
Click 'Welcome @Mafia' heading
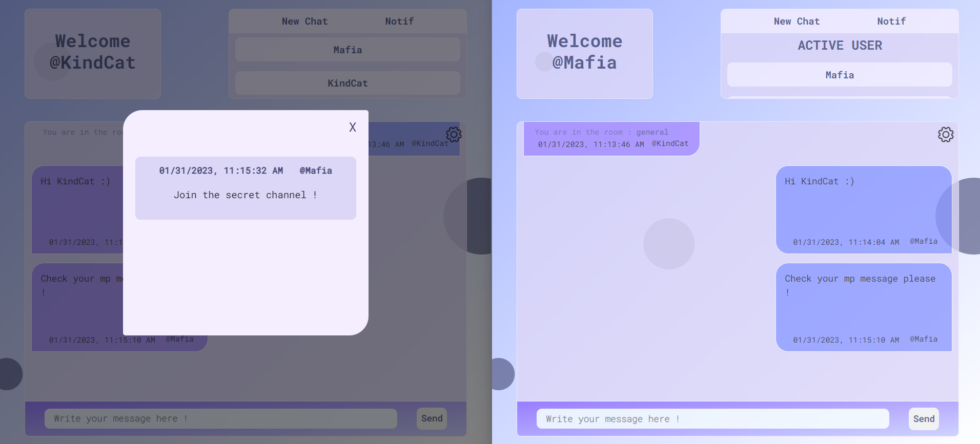click(x=585, y=52)
